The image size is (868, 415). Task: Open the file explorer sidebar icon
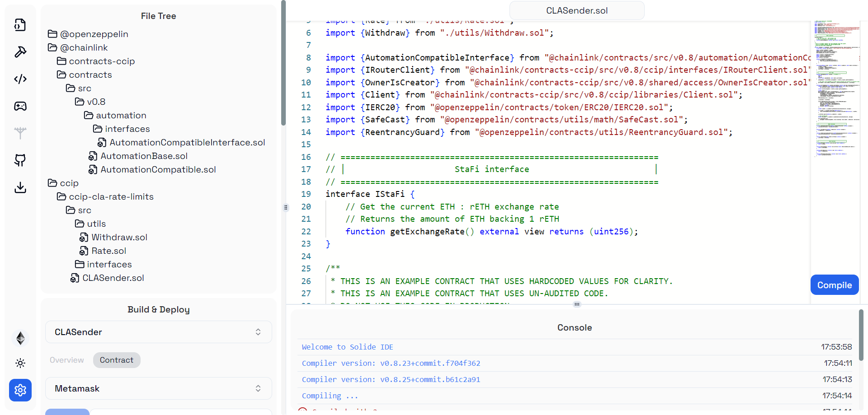pos(20,25)
